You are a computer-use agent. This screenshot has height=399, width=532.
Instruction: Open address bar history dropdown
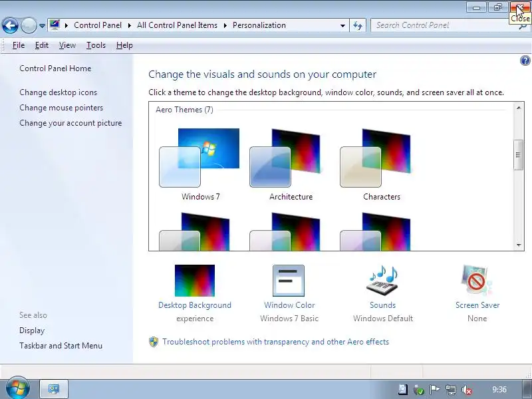click(x=342, y=26)
